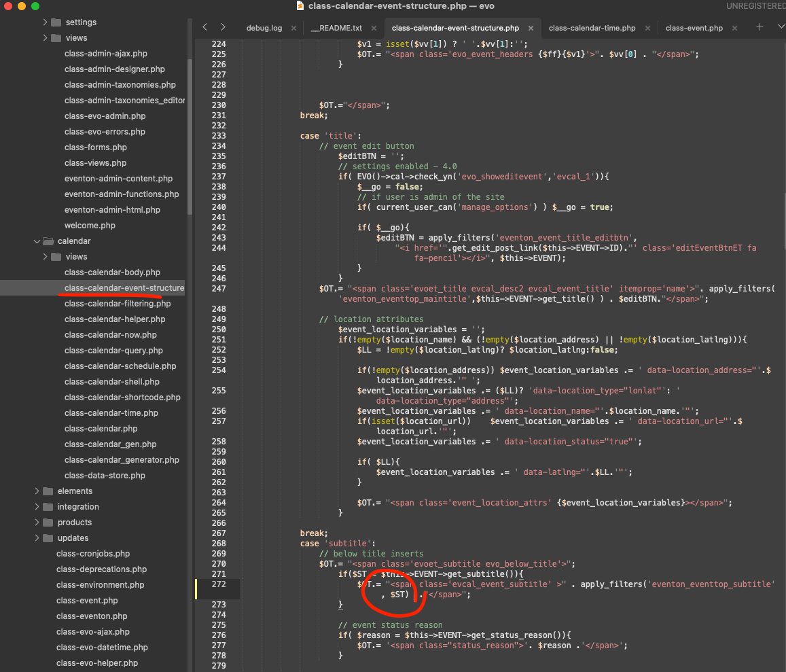
Task: Open eventon-admin-content.php file
Action: [118, 178]
